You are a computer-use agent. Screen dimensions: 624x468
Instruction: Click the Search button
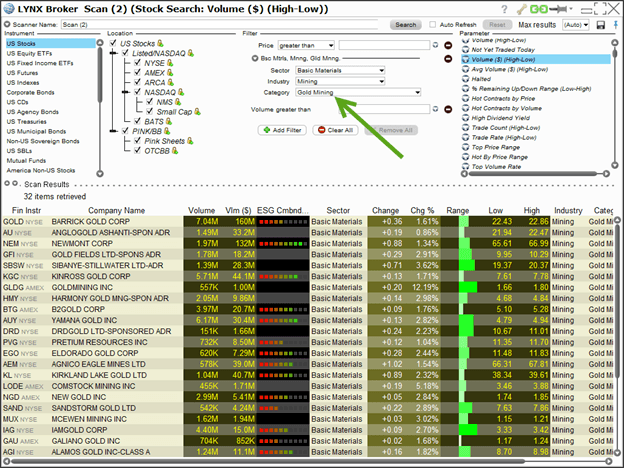[406, 25]
